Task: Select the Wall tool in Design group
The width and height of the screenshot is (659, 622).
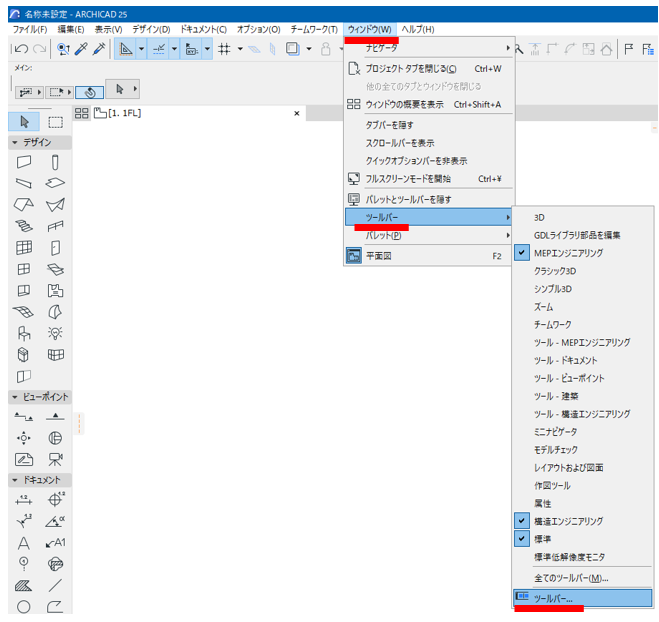Action: pyautogui.click(x=24, y=162)
